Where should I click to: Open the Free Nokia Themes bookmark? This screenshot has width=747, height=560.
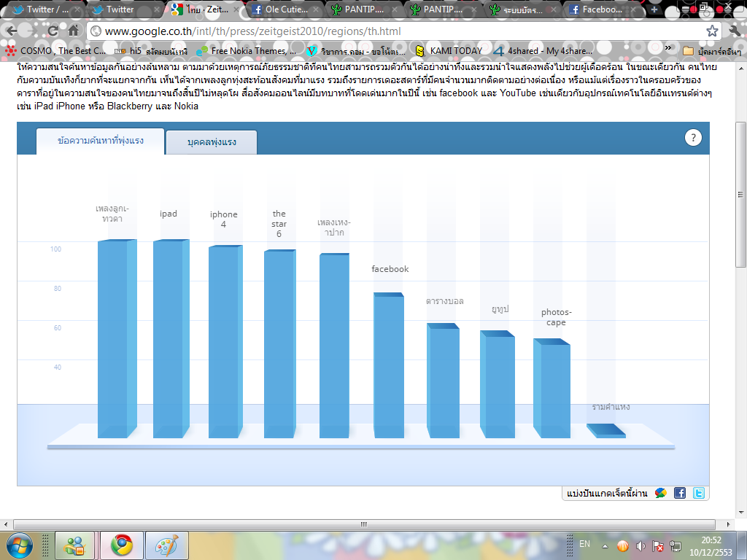point(247,50)
